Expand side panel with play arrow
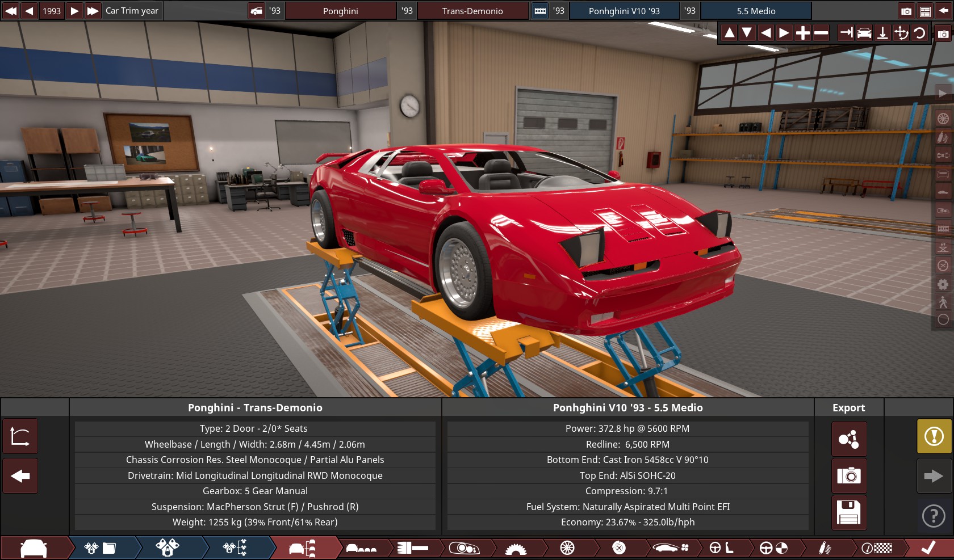The image size is (954, 560). click(x=943, y=94)
